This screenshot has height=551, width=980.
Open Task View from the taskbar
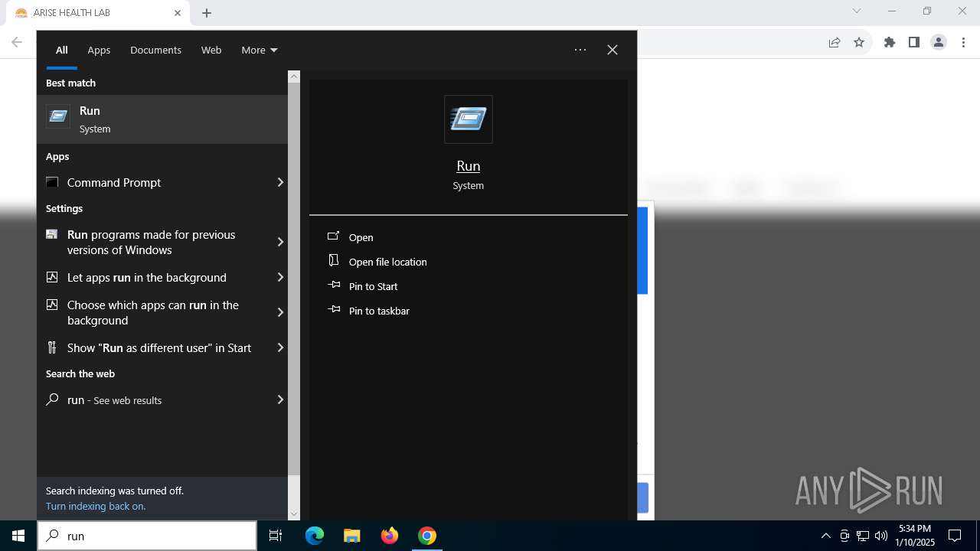click(x=276, y=536)
